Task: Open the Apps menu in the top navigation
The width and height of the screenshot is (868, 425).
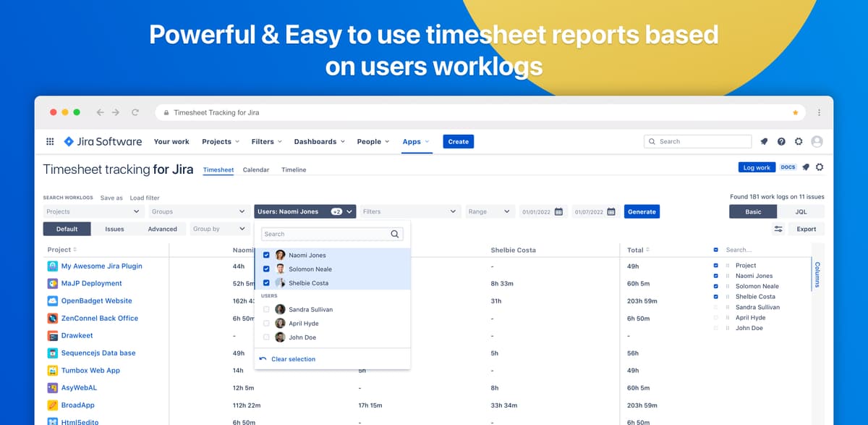Action: (x=416, y=142)
